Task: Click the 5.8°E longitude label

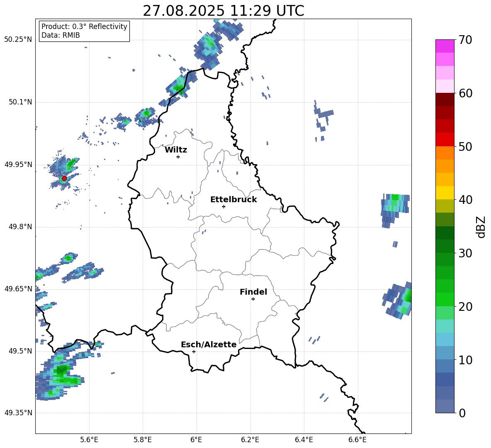Action: tap(143, 440)
